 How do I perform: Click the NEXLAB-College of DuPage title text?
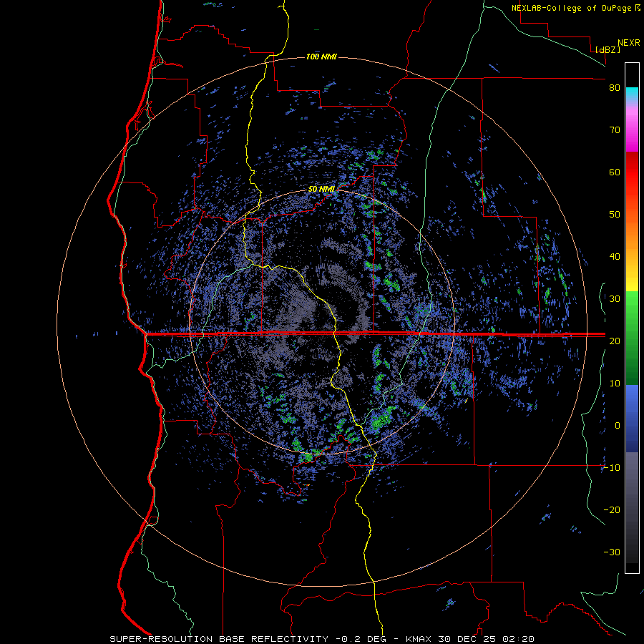pyautogui.click(x=571, y=8)
